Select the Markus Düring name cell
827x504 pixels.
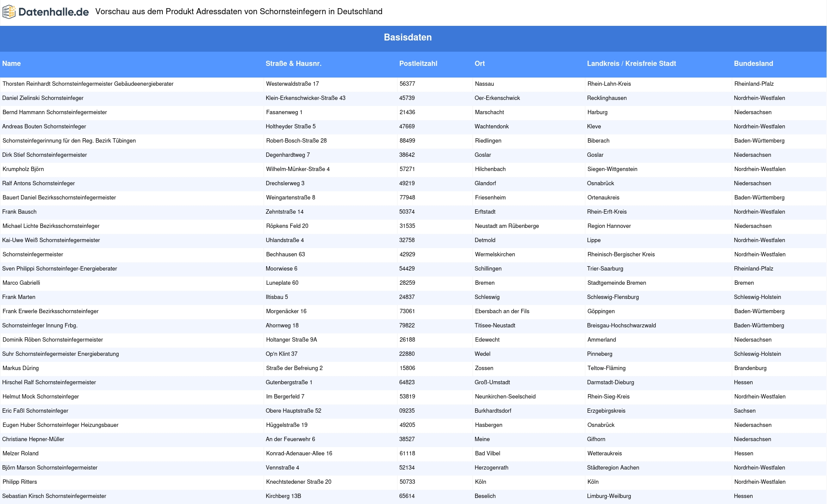click(x=21, y=368)
